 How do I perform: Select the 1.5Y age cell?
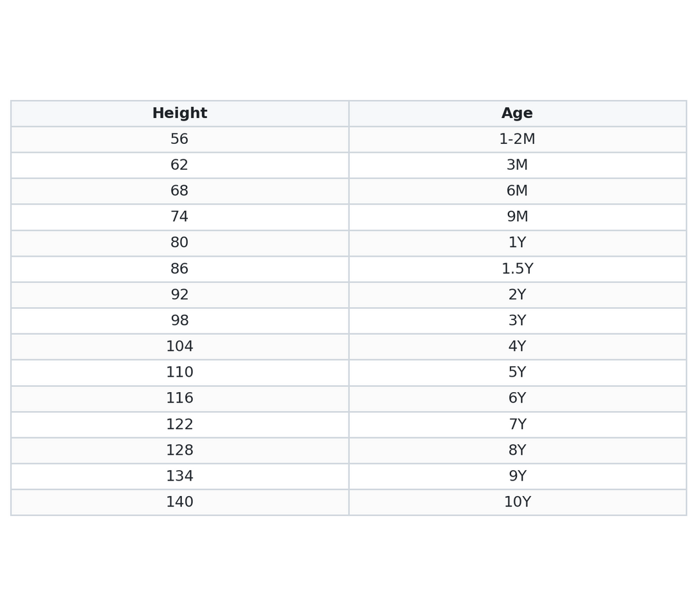pos(517,269)
